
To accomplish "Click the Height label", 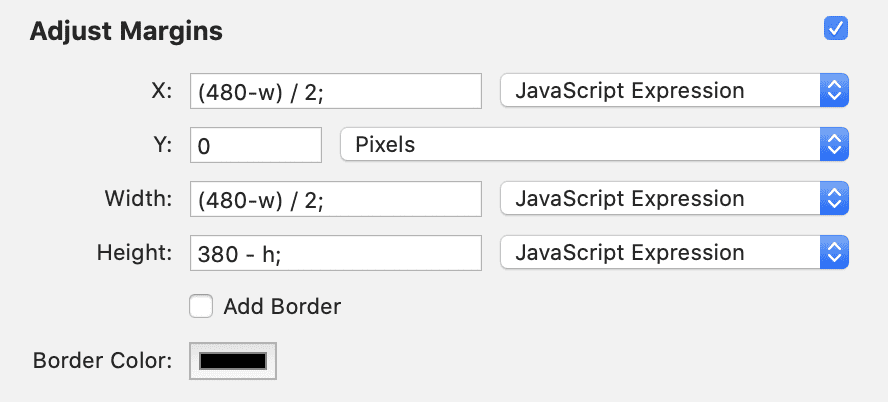I will pos(135,253).
